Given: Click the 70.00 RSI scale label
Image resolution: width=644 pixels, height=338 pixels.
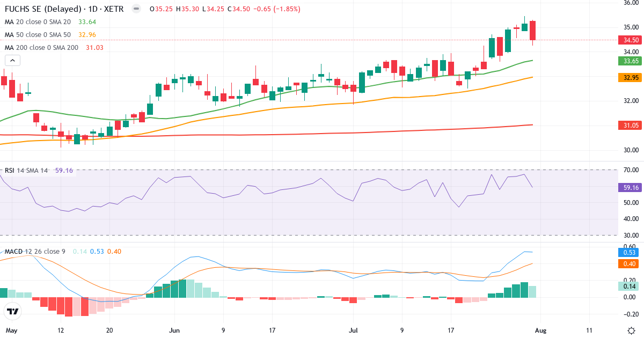Looking at the screenshot, I should click(630, 170).
